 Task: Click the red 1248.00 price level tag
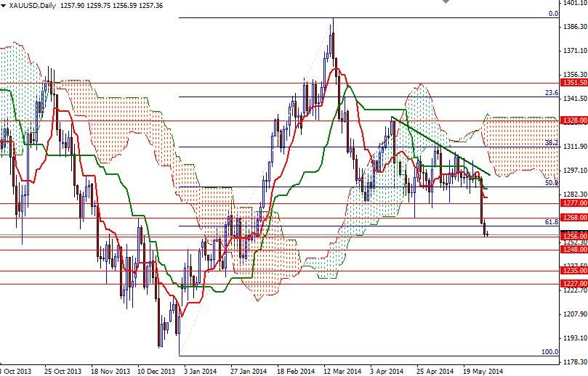click(572, 250)
